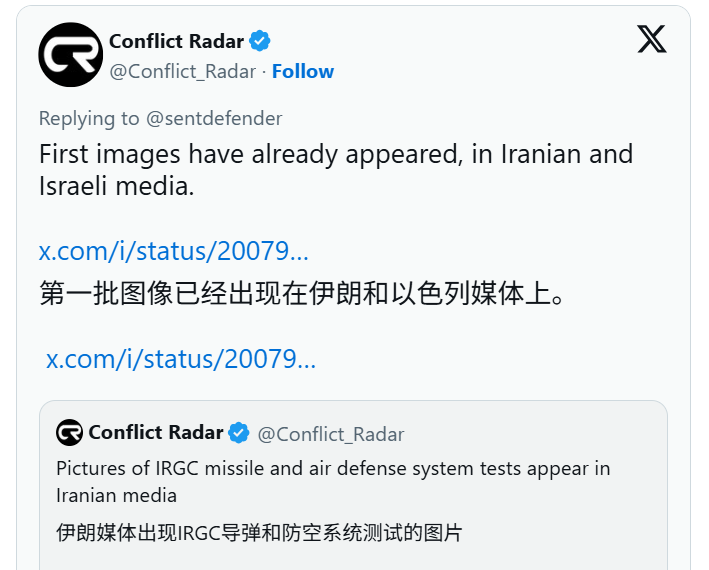
Task: Click the "Replying to" label
Action: (89, 118)
